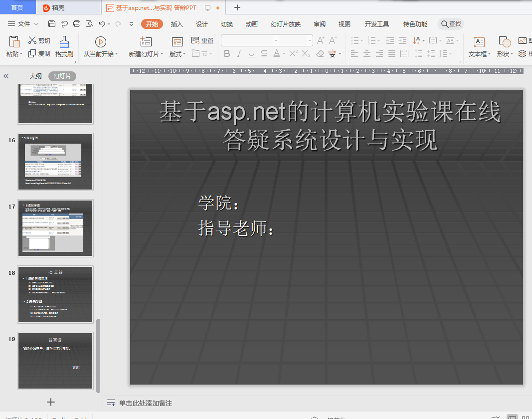This screenshot has width=532, height=419.
Task: Open the quick access customize dropdown
Action: coord(131,24)
